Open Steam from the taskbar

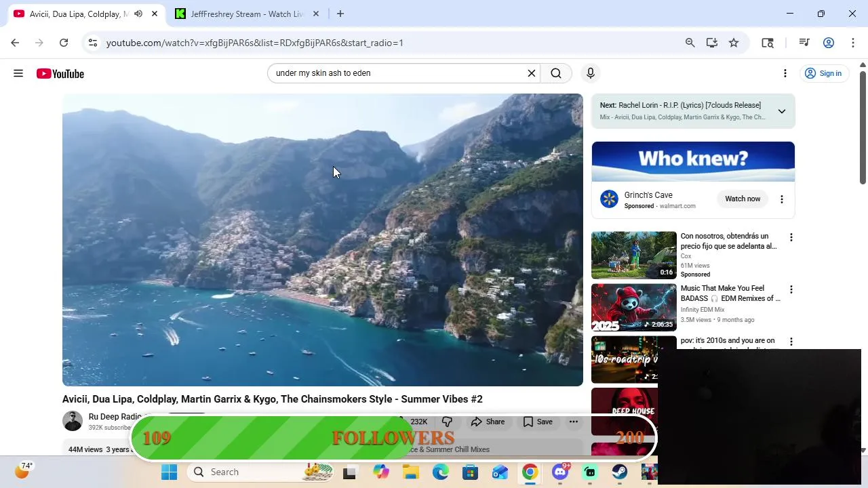pos(620,472)
